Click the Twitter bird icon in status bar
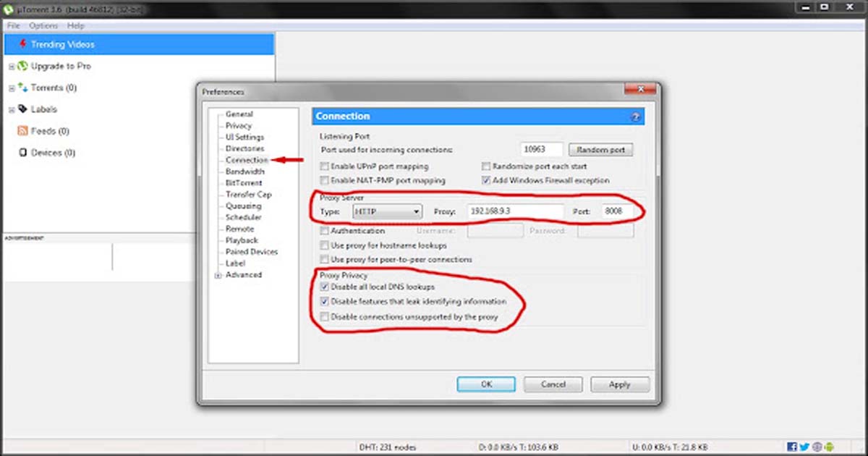The width and height of the screenshot is (868, 456). point(804,447)
